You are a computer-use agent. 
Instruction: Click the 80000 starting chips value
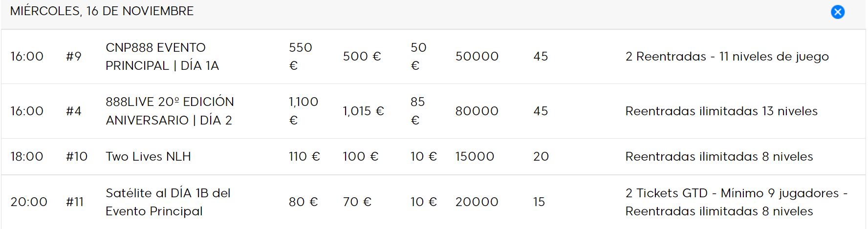(477, 111)
